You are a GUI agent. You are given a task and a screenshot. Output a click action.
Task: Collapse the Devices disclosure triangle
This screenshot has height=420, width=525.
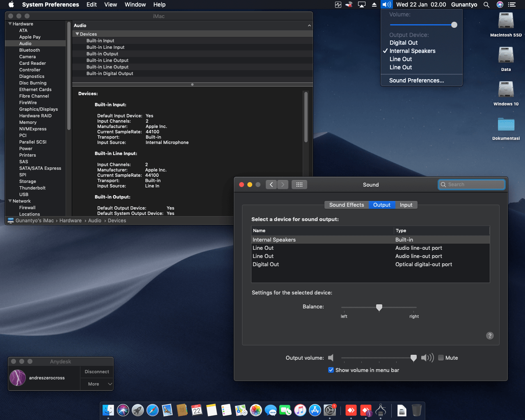pos(77,34)
